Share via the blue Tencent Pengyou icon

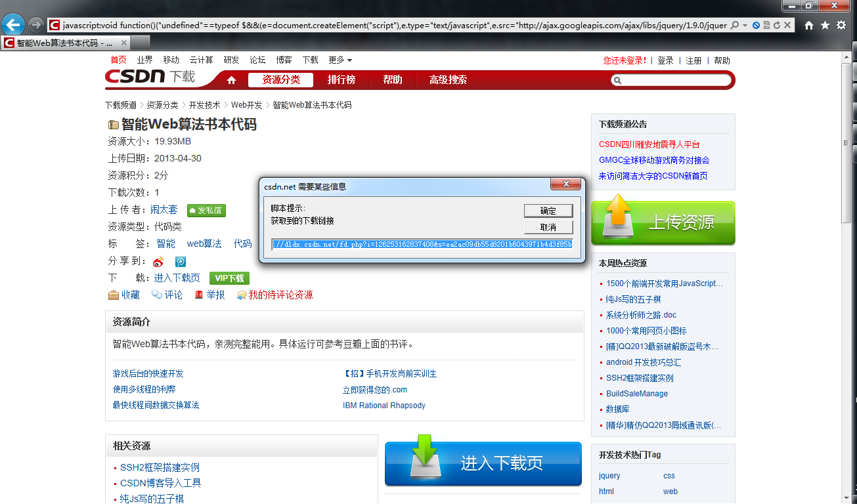pyautogui.click(x=180, y=261)
